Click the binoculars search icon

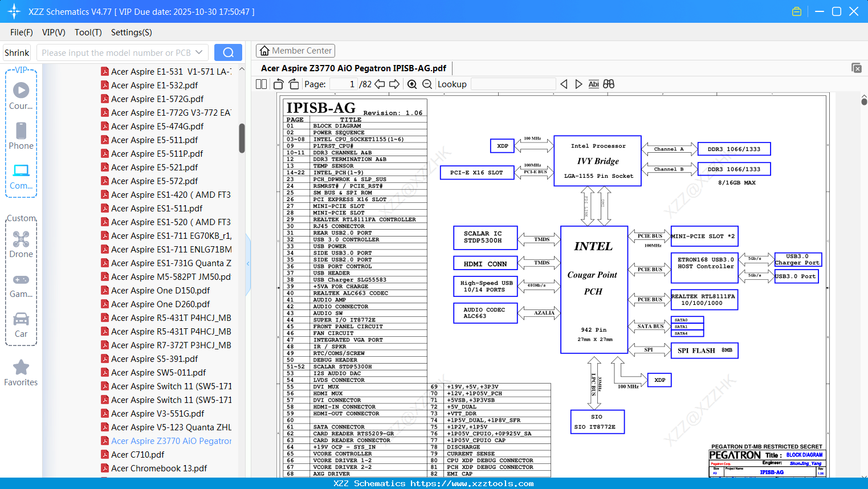tap(609, 84)
